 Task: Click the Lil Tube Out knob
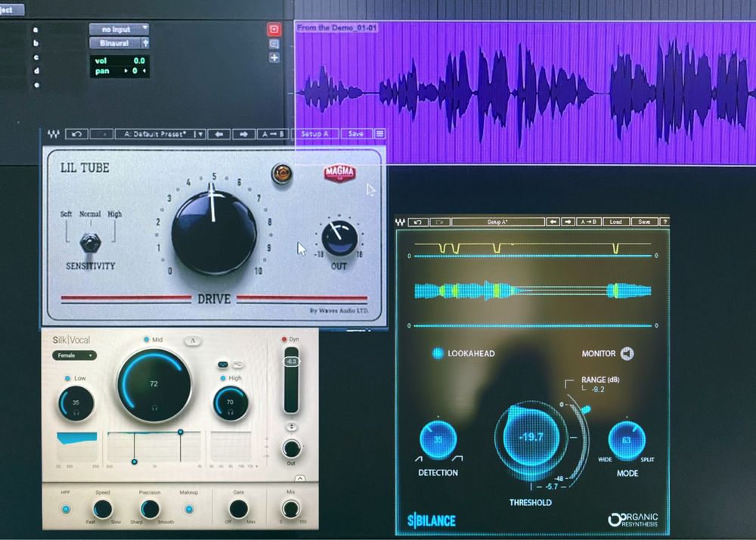pyautogui.click(x=339, y=239)
